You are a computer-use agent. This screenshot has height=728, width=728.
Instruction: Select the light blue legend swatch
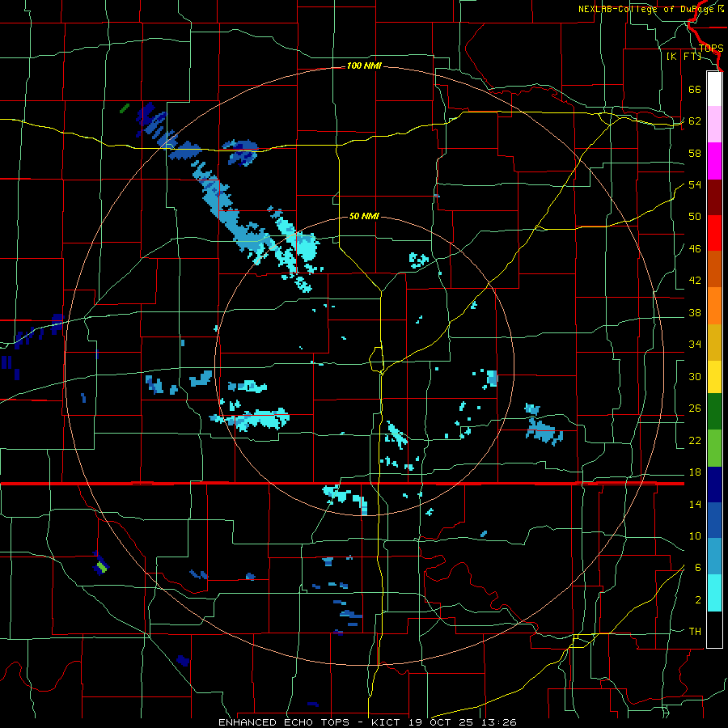coord(714,557)
